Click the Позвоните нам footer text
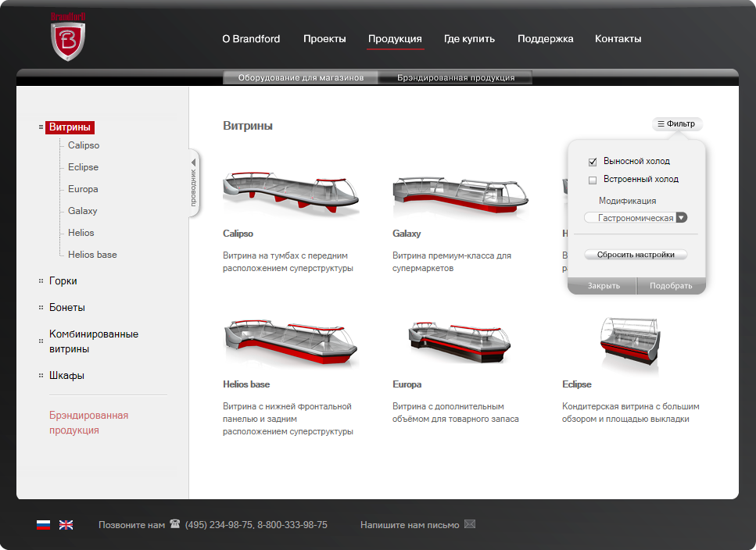 click(x=131, y=524)
